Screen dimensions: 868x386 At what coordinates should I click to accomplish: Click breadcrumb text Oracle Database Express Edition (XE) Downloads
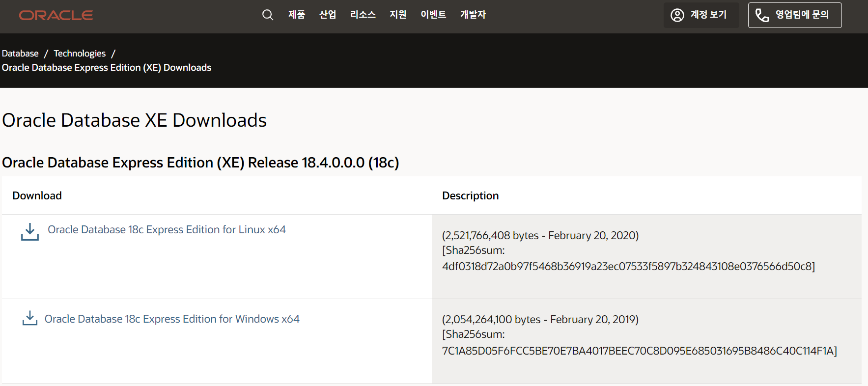(107, 68)
